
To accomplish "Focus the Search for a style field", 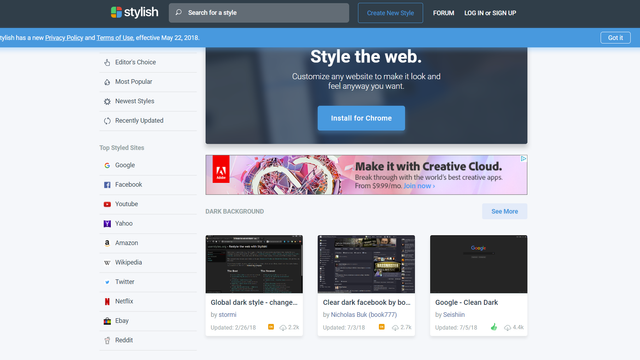I will pos(259,13).
